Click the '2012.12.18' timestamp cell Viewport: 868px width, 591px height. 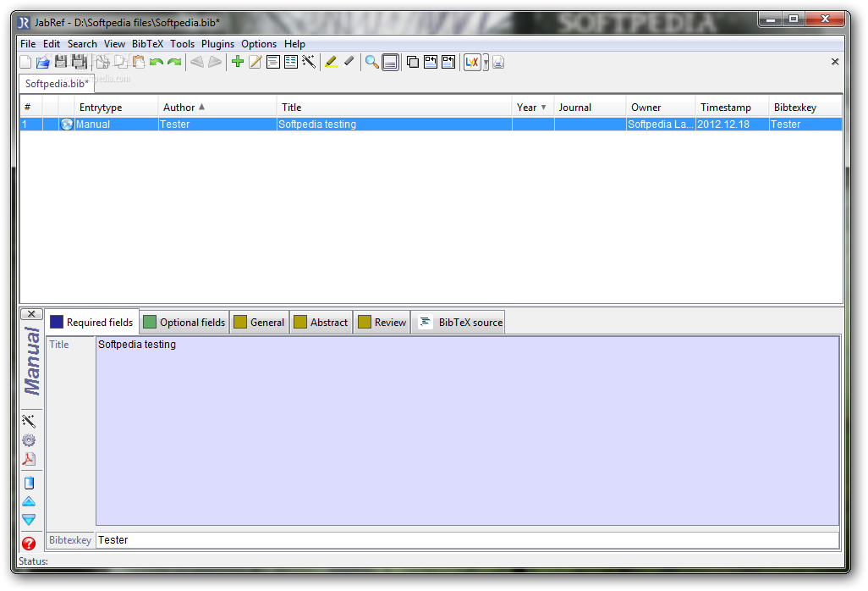coord(732,124)
